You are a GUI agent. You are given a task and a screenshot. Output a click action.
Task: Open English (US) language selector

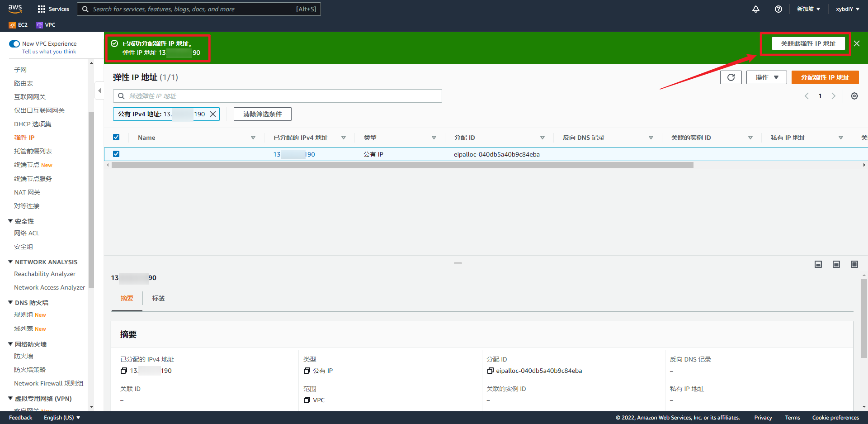pyautogui.click(x=62, y=418)
